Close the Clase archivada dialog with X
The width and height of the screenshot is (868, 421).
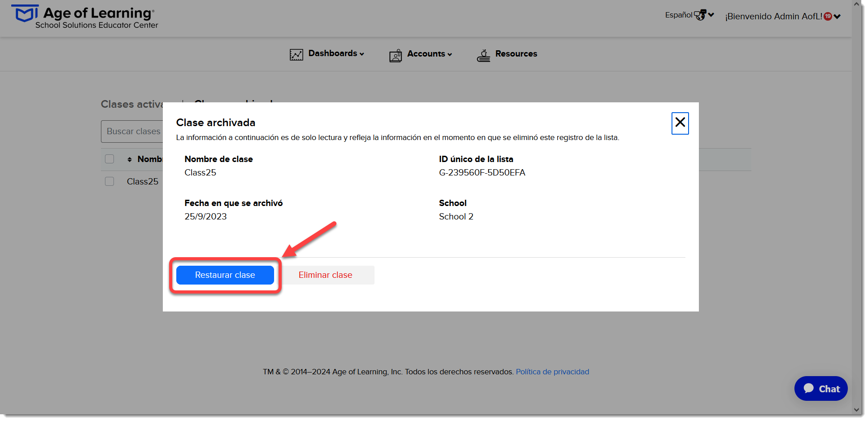pos(680,123)
